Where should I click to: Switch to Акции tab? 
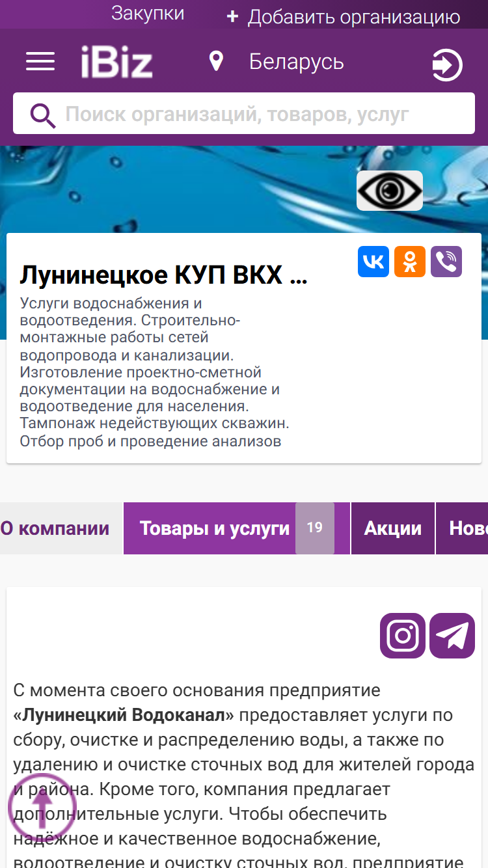[x=393, y=528]
